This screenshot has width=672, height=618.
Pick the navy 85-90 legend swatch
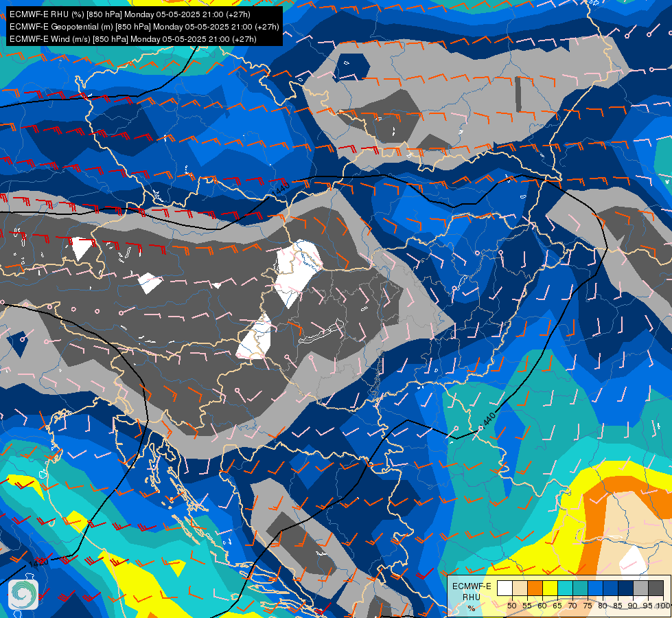click(x=626, y=588)
